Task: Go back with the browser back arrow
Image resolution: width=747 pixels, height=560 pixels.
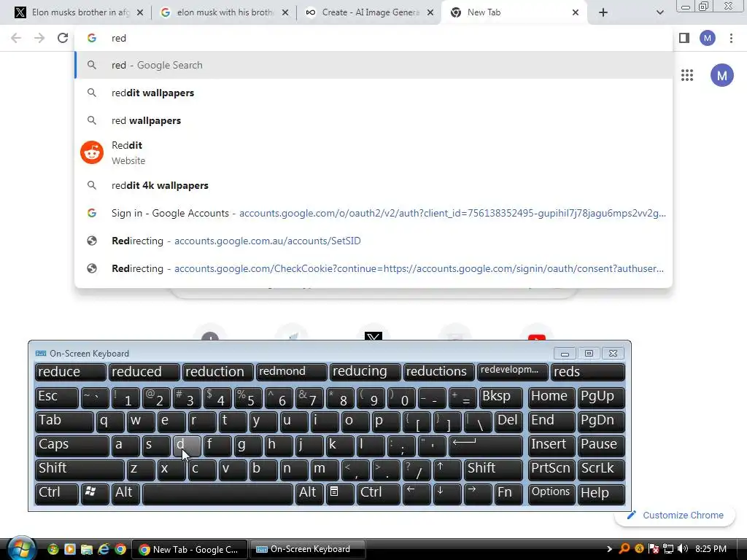Action: (x=16, y=38)
